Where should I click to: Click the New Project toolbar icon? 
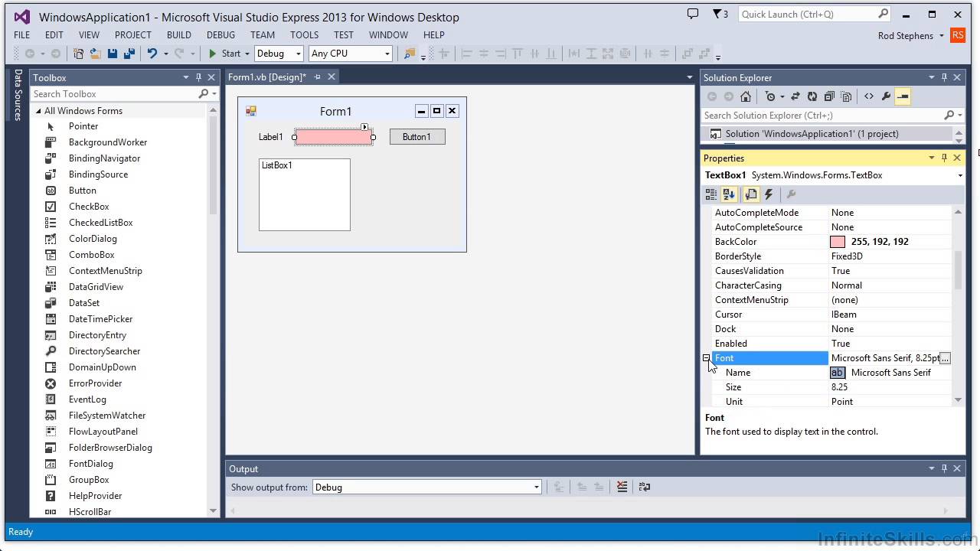78,54
